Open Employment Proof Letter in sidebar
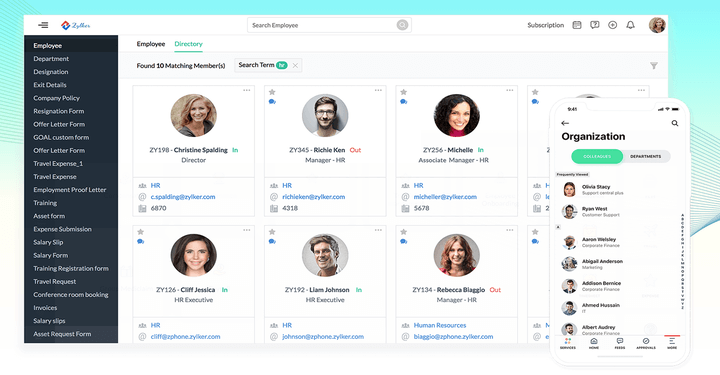 tap(69, 190)
